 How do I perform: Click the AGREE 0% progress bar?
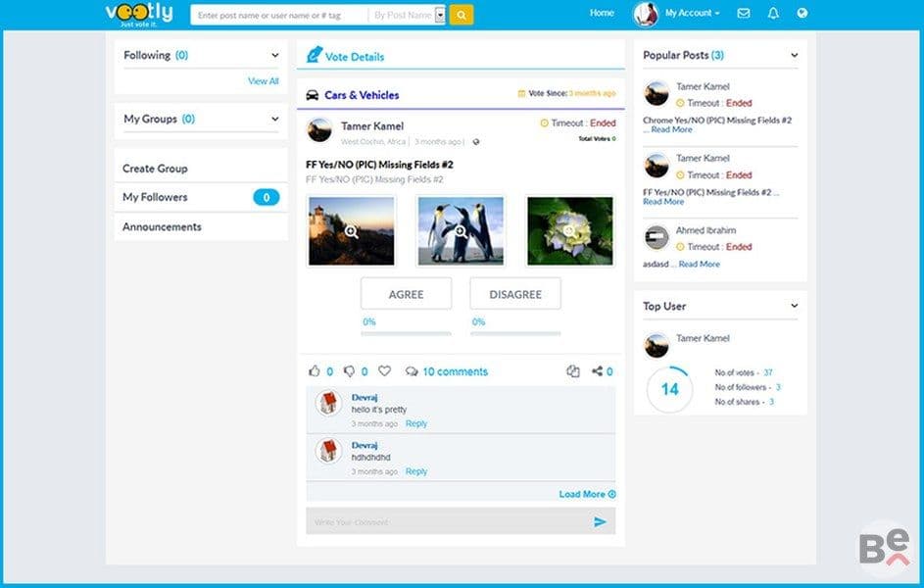coord(406,334)
